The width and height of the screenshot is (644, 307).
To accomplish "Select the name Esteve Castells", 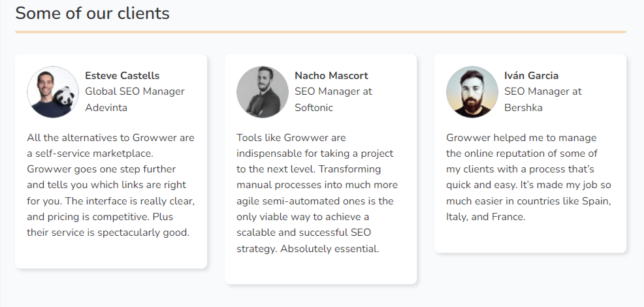I will pos(122,76).
